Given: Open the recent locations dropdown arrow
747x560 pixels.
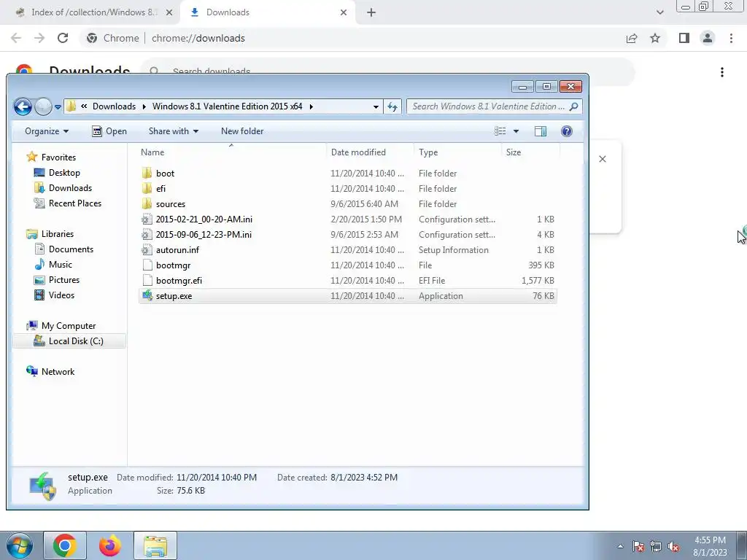Looking at the screenshot, I should (x=58, y=107).
